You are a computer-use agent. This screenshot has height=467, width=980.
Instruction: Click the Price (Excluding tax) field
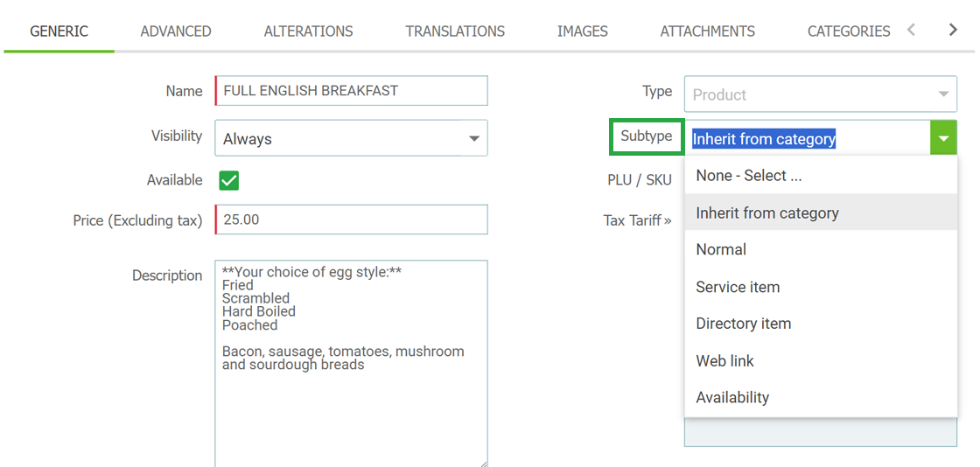point(351,220)
